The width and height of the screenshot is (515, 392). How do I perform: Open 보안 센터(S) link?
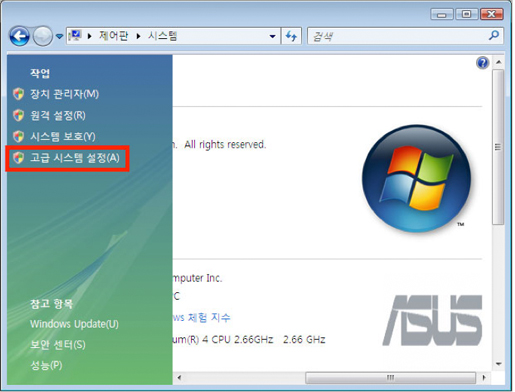point(58,344)
